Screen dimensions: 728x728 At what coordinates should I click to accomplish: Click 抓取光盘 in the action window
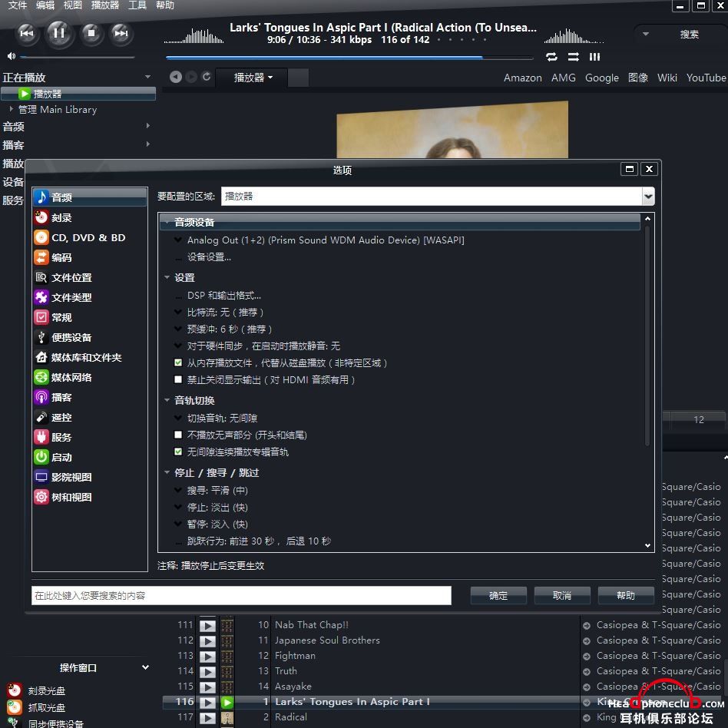tap(46, 707)
